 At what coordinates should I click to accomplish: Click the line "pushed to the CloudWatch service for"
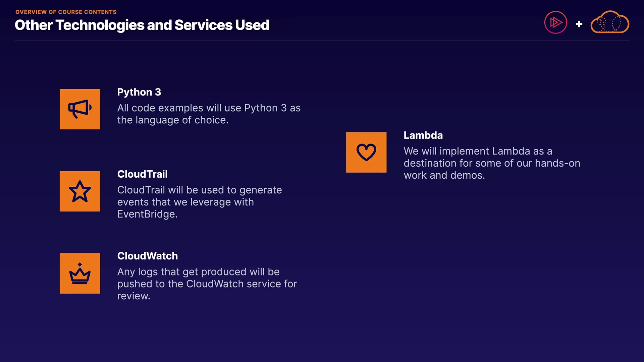click(207, 284)
